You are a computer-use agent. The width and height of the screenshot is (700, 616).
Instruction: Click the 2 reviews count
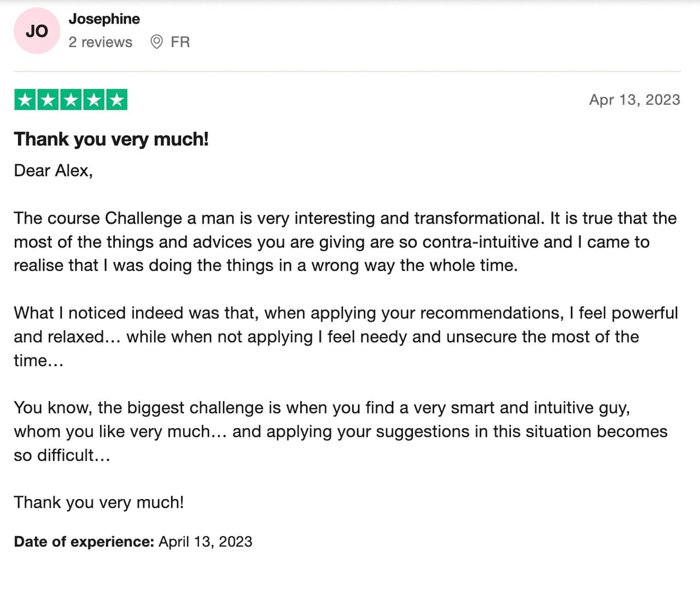click(x=100, y=42)
